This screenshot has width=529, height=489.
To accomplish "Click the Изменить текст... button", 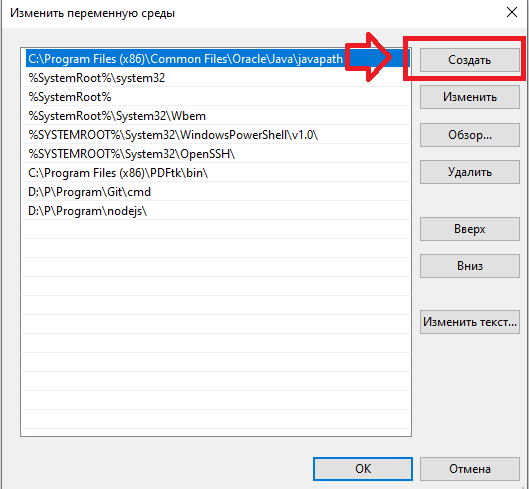I will (x=470, y=322).
